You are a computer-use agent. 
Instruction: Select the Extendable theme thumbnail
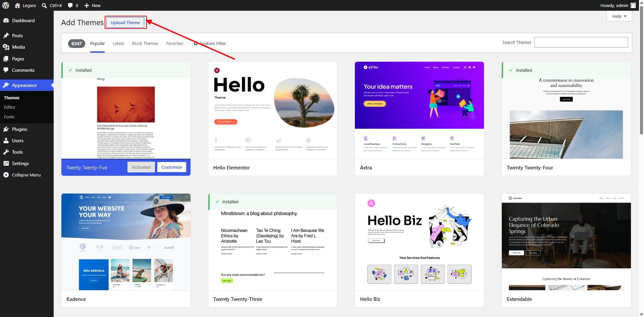(x=566, y=242)
